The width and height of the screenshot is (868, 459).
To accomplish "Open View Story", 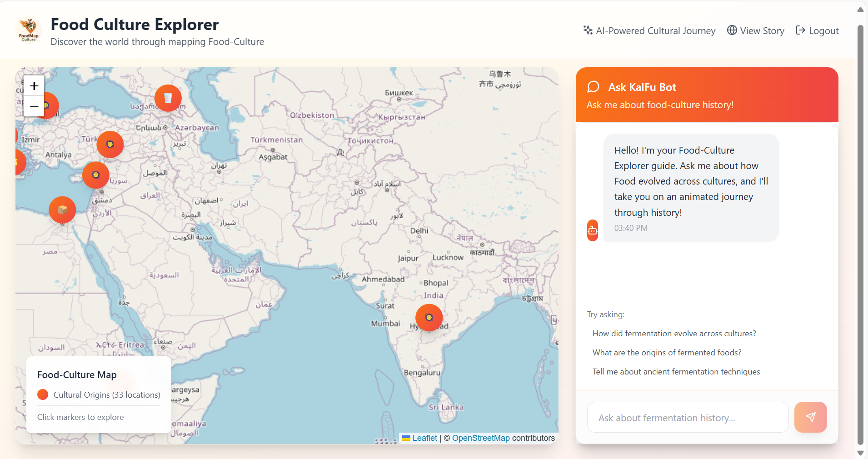I will [762, 30].
